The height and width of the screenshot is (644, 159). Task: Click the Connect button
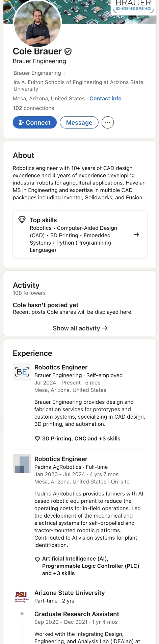35,123
